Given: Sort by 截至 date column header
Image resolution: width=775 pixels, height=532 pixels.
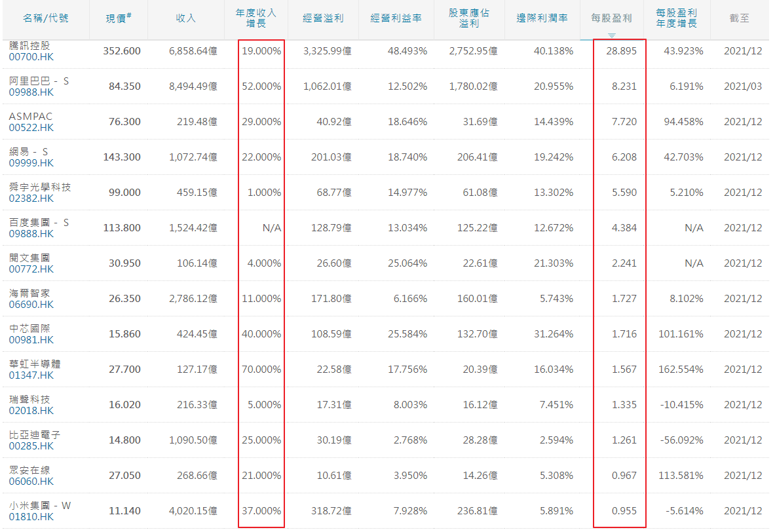Looking at the screenshot, I should tap(739, 18).
